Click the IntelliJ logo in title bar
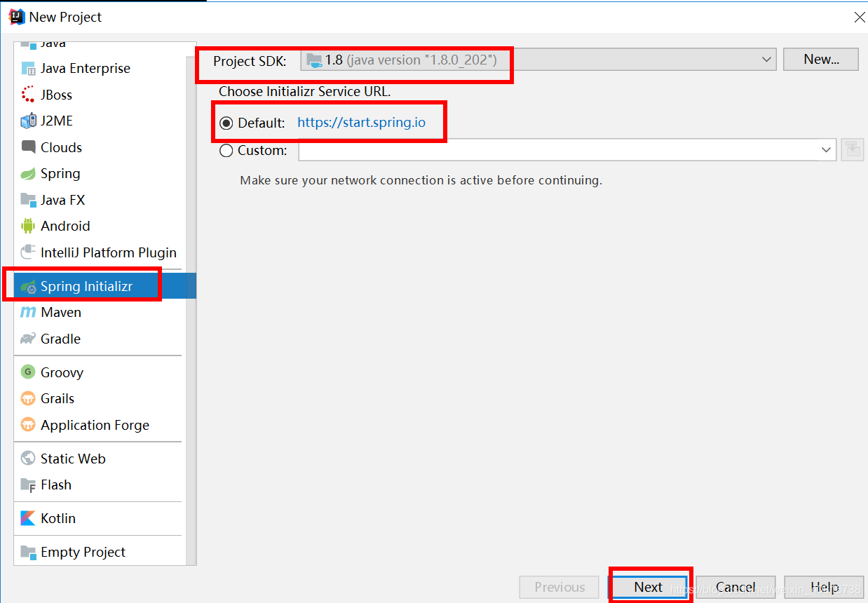 pos(15,16)
